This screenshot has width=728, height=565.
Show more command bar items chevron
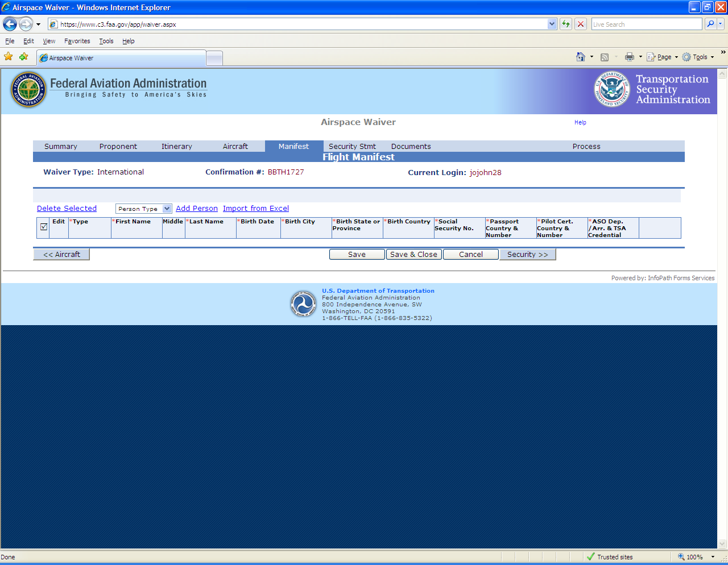pyautogui.click(x=723, y=52)
